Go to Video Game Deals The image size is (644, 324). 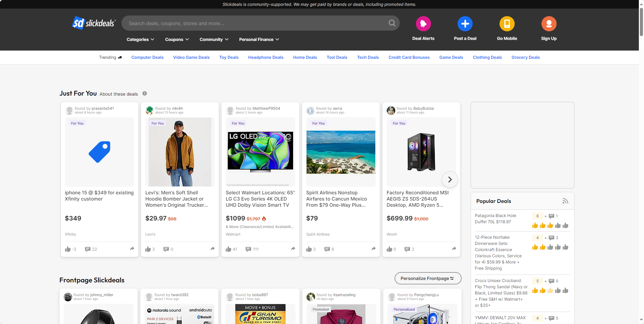(x=191, y=57)
